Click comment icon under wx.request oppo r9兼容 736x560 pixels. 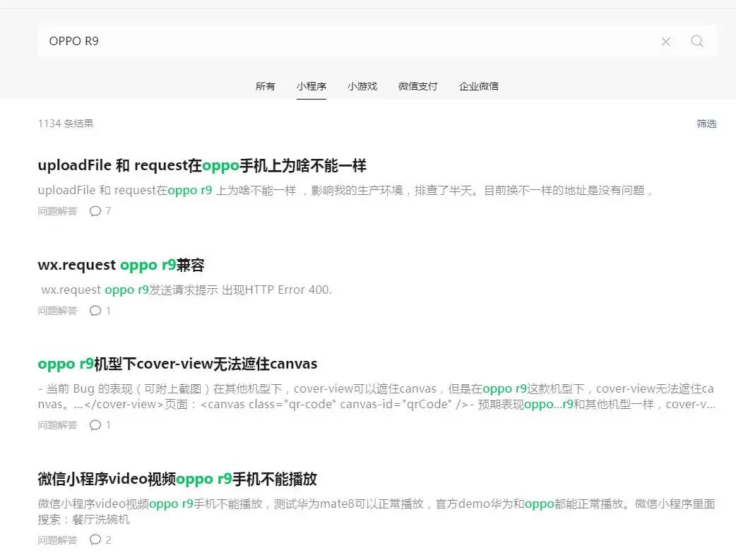pyautogui.click(x=95, y=311)
